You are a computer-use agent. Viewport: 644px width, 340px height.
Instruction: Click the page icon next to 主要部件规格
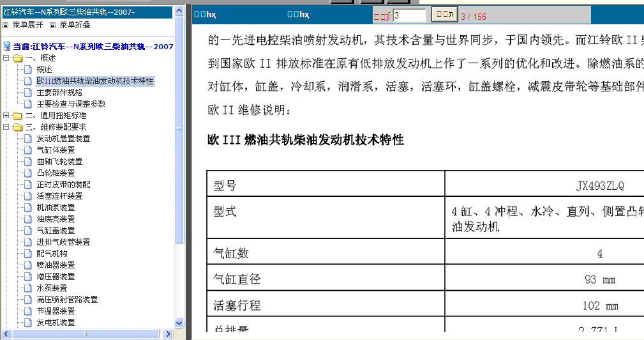click(x=28, y=93)
